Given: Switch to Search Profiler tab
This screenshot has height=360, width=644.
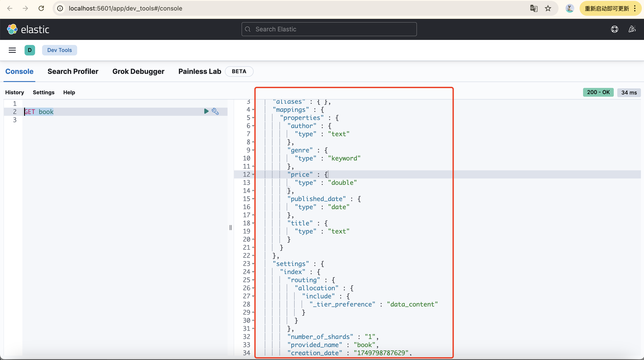Looking at the screenshot, I should point(73,71).
